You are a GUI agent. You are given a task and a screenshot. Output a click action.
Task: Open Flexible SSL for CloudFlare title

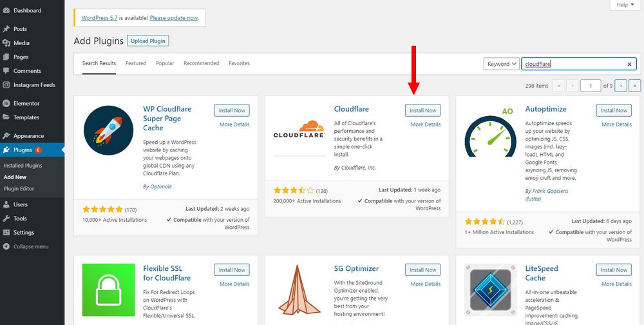167,273
